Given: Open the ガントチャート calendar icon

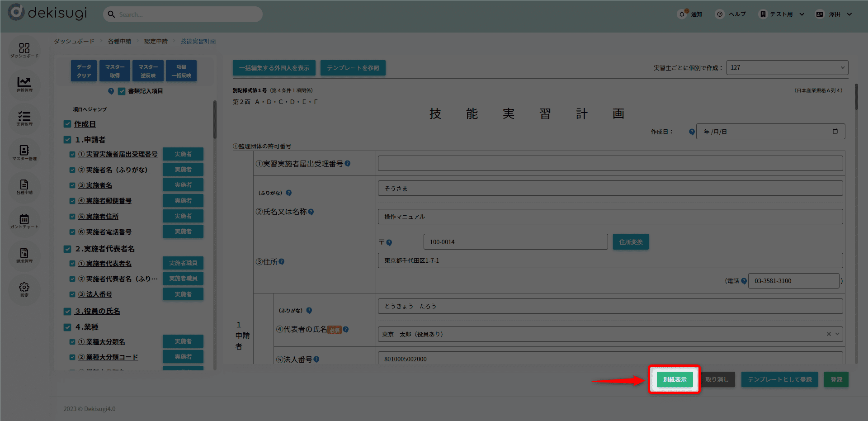Looking at the screenshot, I should point(24,220).
